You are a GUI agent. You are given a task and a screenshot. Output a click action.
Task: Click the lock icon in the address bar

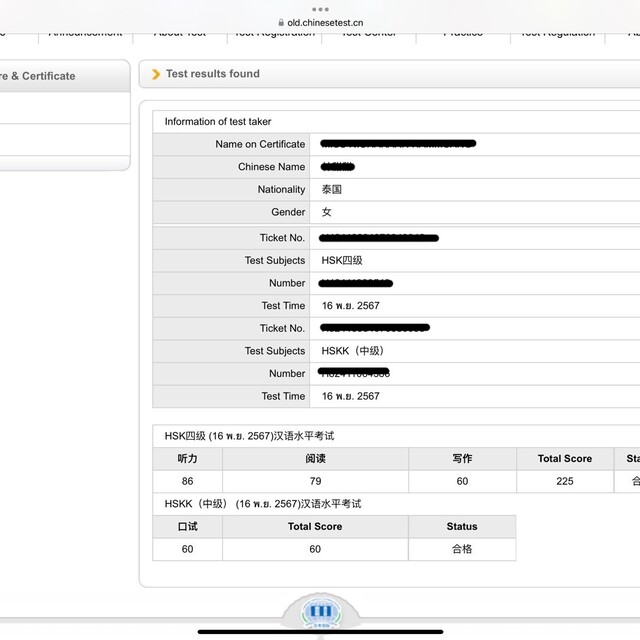(x=281, y=22)
